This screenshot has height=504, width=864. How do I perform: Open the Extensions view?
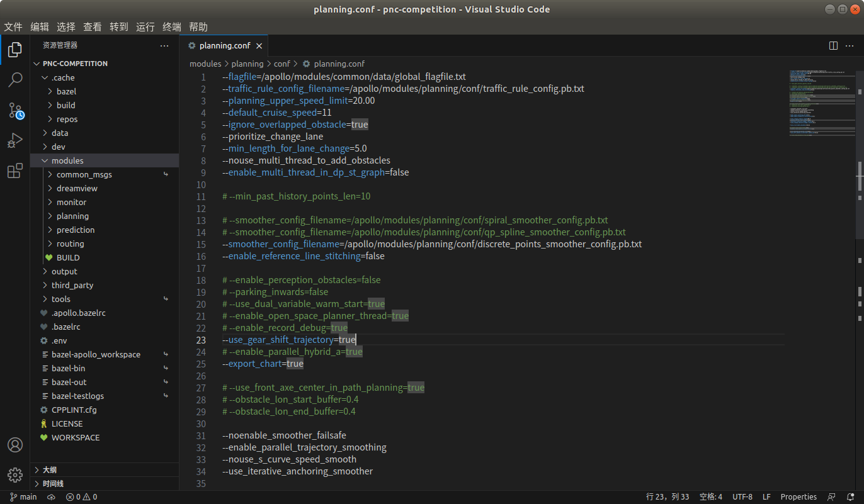(x=15, y=171)
